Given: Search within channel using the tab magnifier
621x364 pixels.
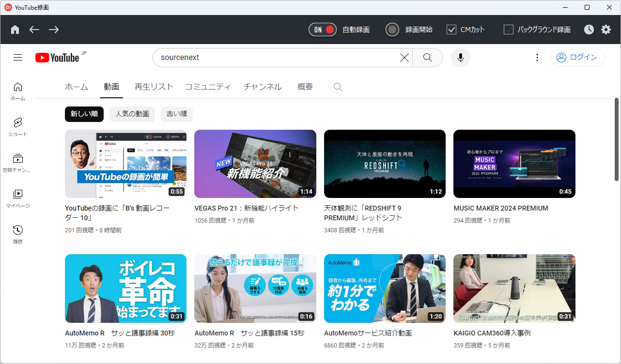Looking at the screenshot, I should click(x=338, y=87).
